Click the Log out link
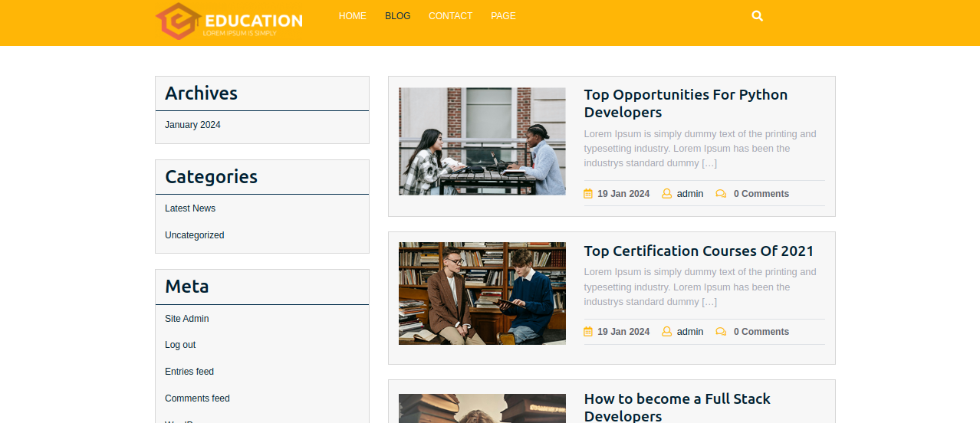The image size is (980, 423). [180, 345]
